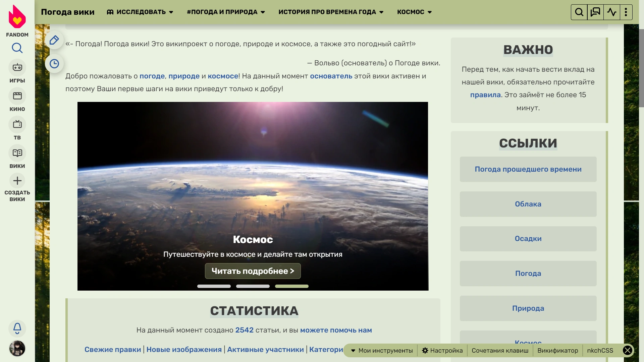Open the Games (ИГРЫ) section icon
This screenshot has width=644, height=362.
(17, 68)
